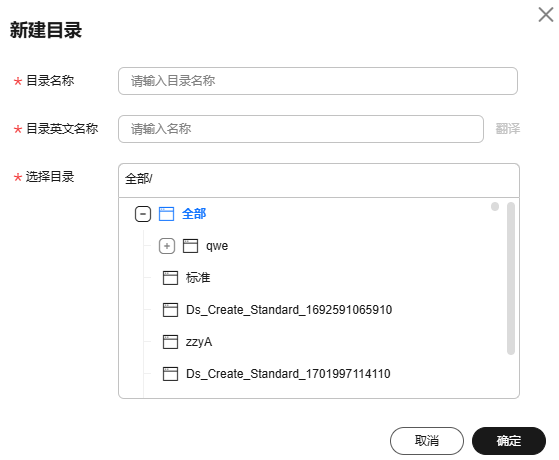
Task: Focus the 目录名称 input field
Action: tap(318, 81)
